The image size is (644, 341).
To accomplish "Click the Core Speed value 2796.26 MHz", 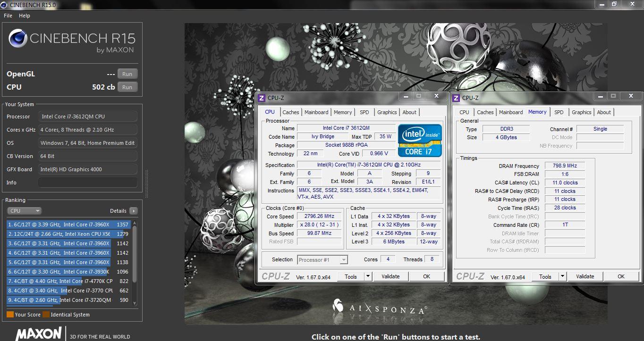I will pyautogui.click(x=319, y=216).
